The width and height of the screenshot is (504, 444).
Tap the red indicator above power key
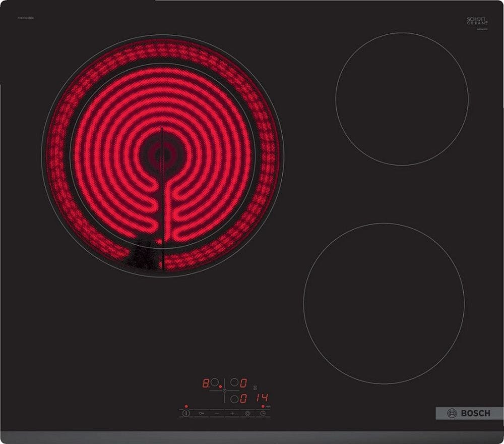186,406
